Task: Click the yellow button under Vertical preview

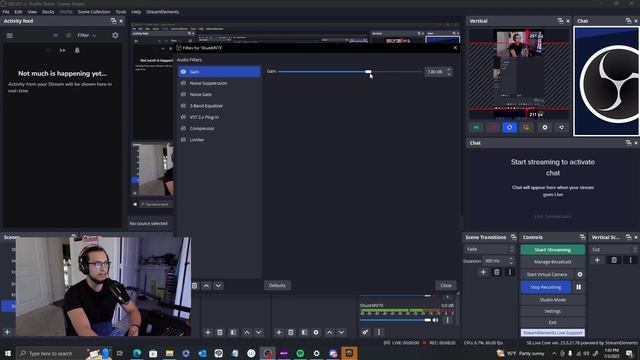Action: click(x=526, y=127)
